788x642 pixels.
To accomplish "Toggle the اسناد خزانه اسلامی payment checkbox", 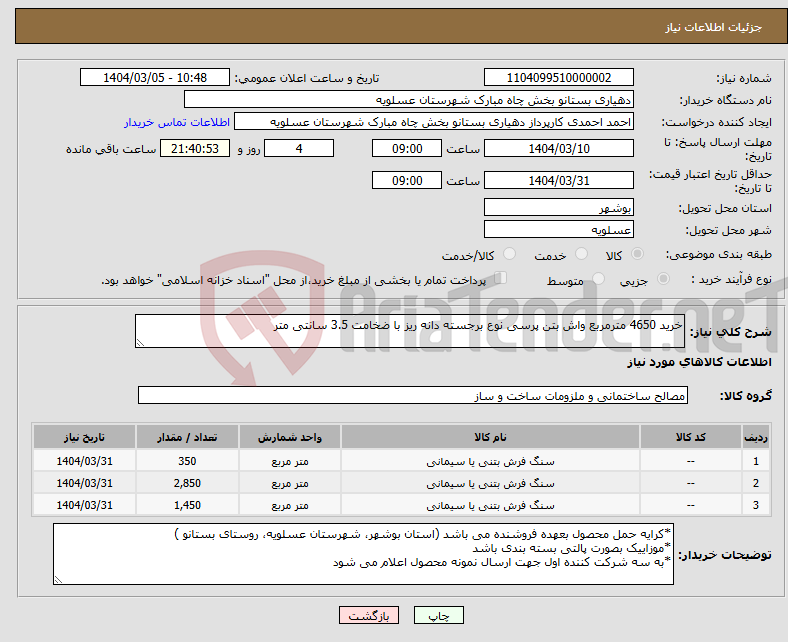I will tap(501, 278).
